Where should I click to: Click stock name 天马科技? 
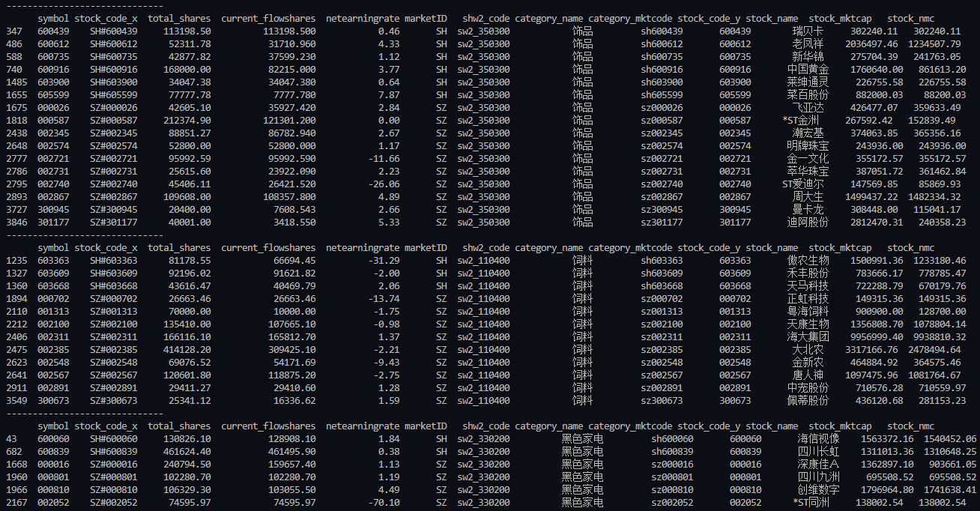tap(808, 286)
